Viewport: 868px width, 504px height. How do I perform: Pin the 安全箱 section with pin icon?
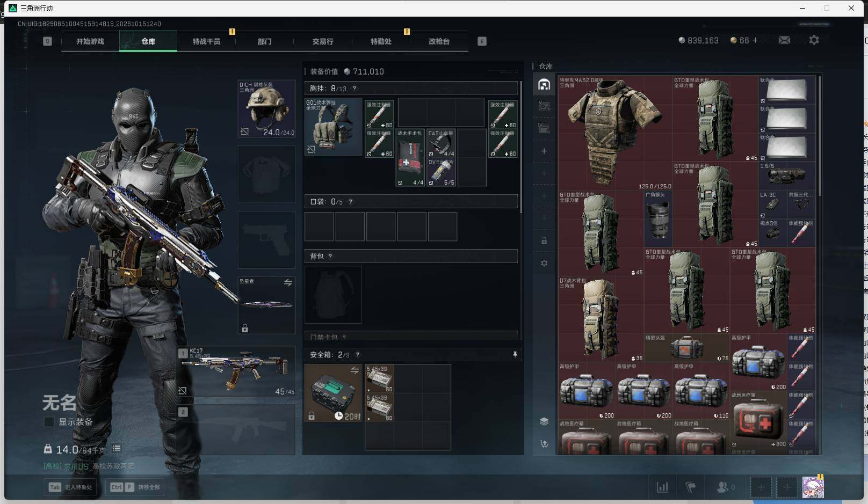coord(515,354)
